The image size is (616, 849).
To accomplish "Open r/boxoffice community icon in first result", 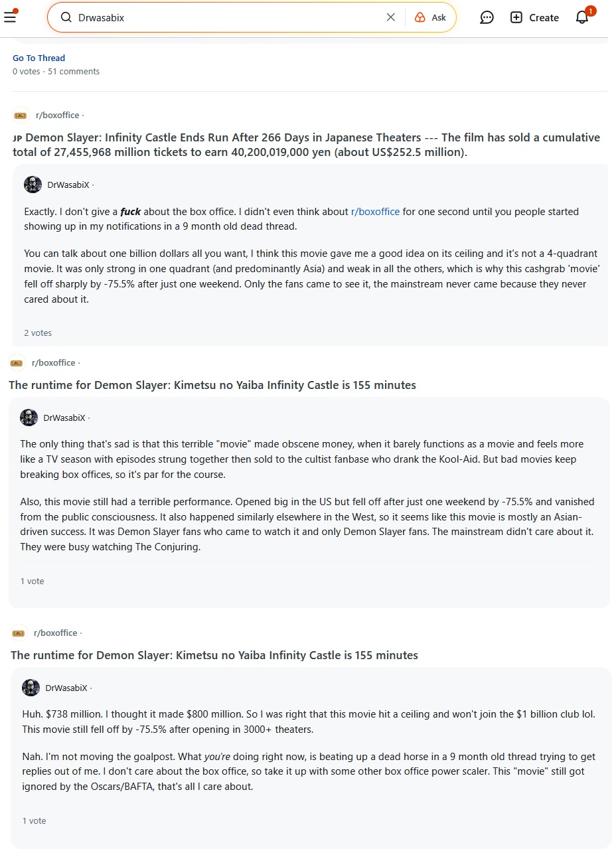I will point(21,115).
